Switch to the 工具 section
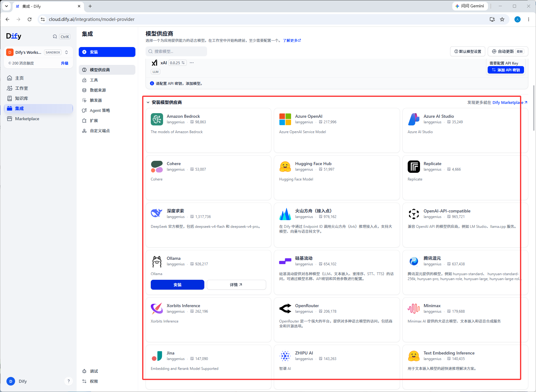 click(107, 80)
